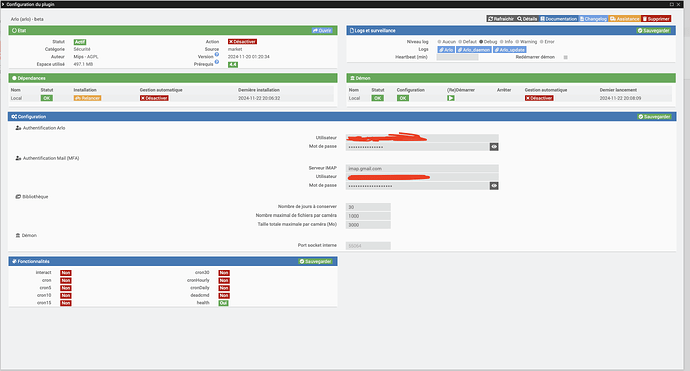Screen dimensions: 690x371
Task: Click the red Supprimer button
Action: point(656,19)
